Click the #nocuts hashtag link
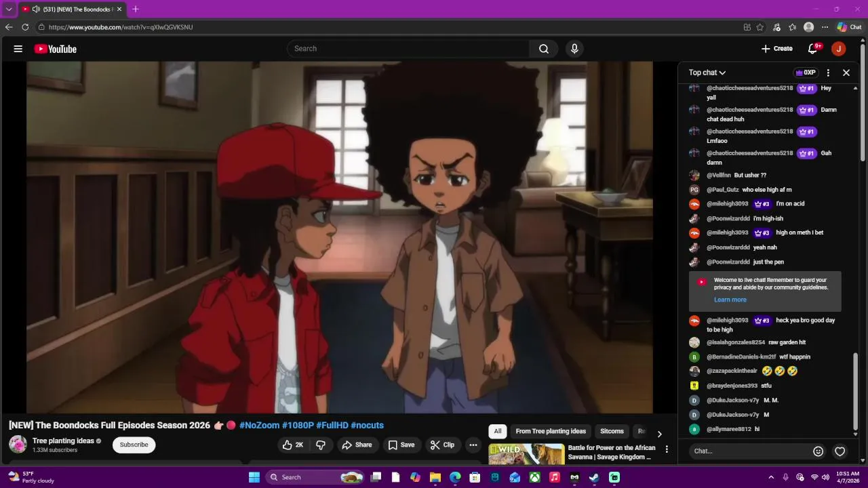Viewport: 868px width, 488px height. tap(368, 426)
